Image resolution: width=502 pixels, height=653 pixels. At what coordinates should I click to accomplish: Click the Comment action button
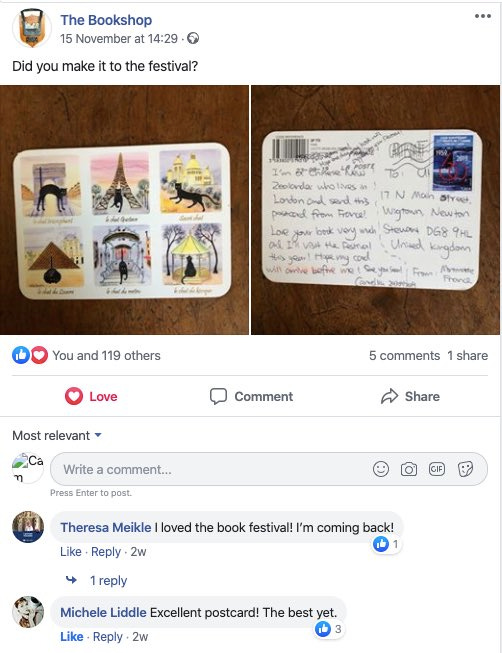[251, 396]
